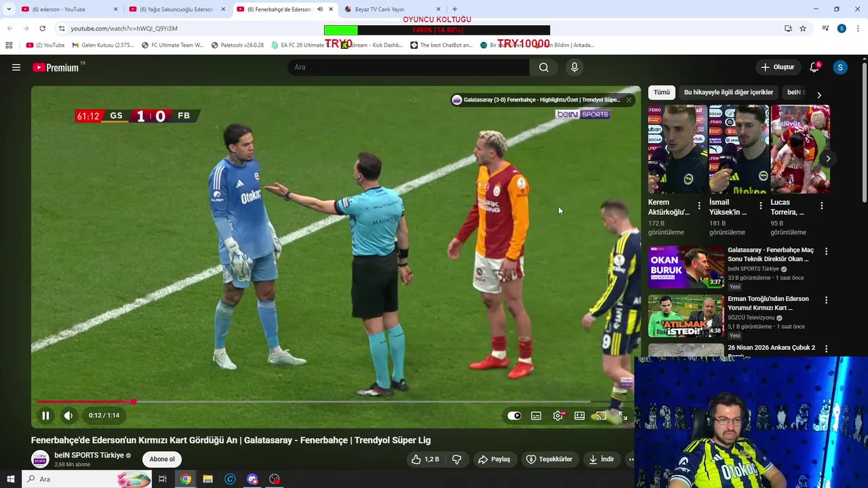Dismiss the Galatasaray (3-0) highlights card
Screen dimensions: 868x488
(629, 100)
